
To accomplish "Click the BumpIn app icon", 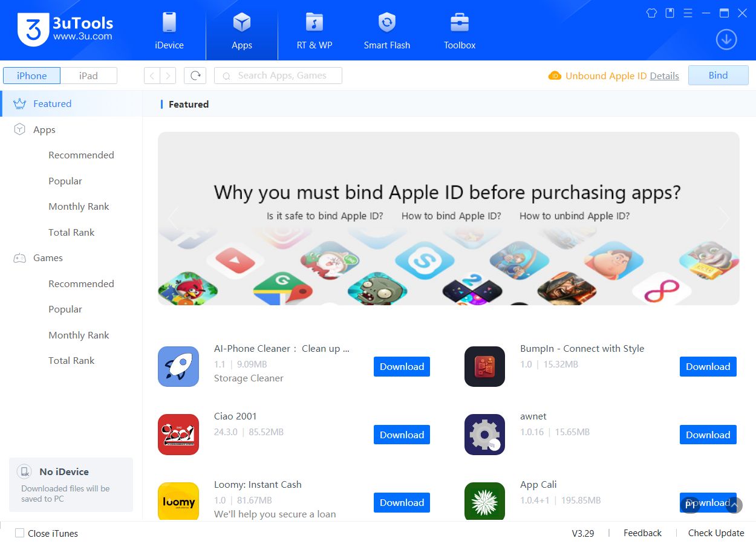I will [x=484, y=366].
